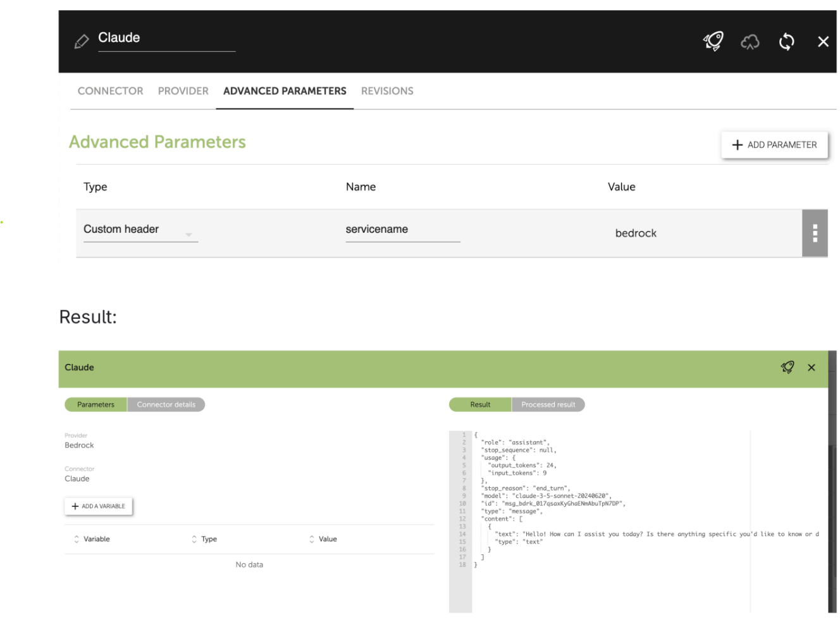Select the ADVANCED PARAMETERS tab
Screen dimensions: 840x624
click(285, 91)
